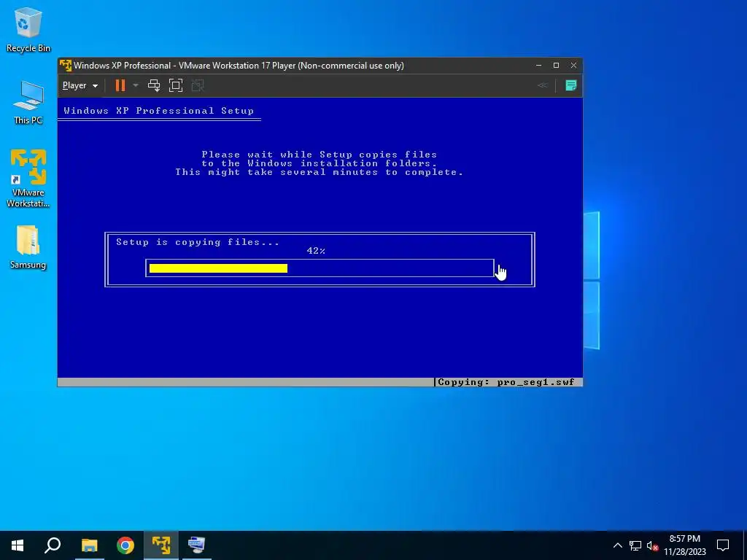The width and height of the screenshot is (747, 560).
Task: Open File Explorer from the taskbar
Action: click(89, 545)
